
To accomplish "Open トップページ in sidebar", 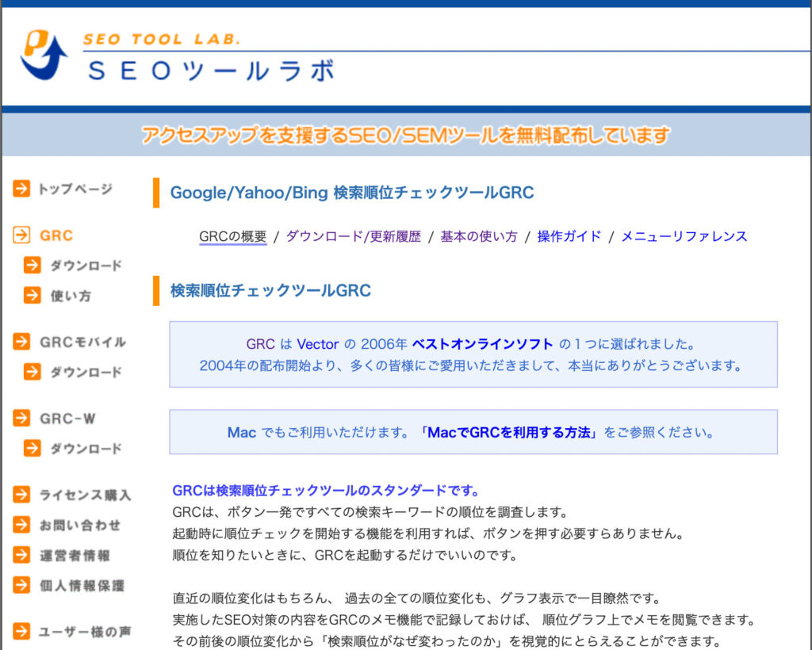I will [x=75, y=189].
